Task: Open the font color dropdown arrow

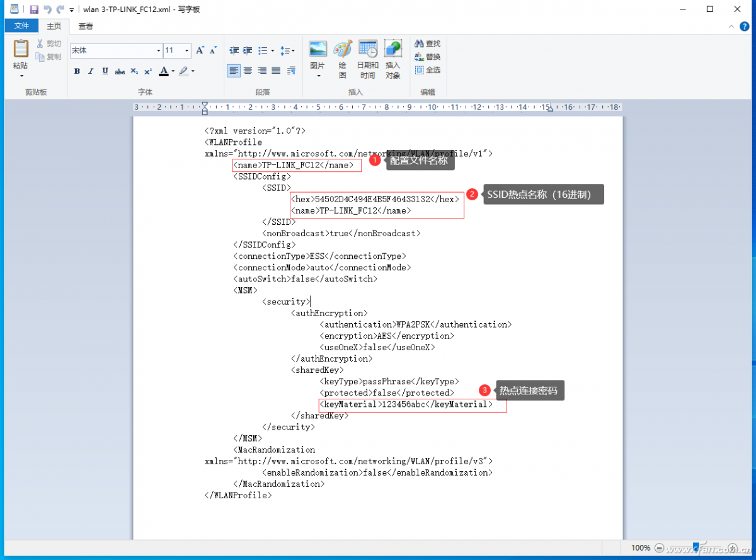Action: point(173,71)
